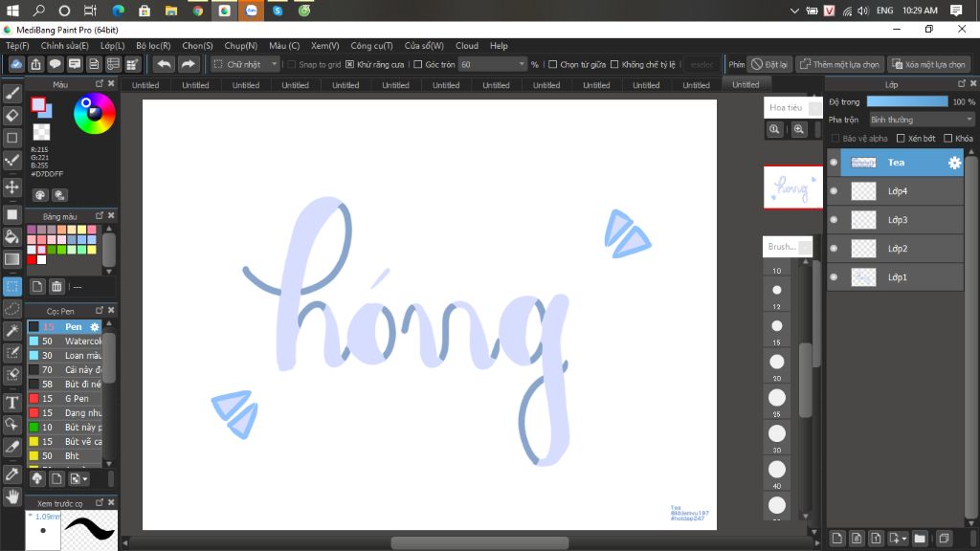Open Windows Start menu
Image resolution: width=980 pixels, height=551 pixels.
pyautogui.click(x=11, y=11)
